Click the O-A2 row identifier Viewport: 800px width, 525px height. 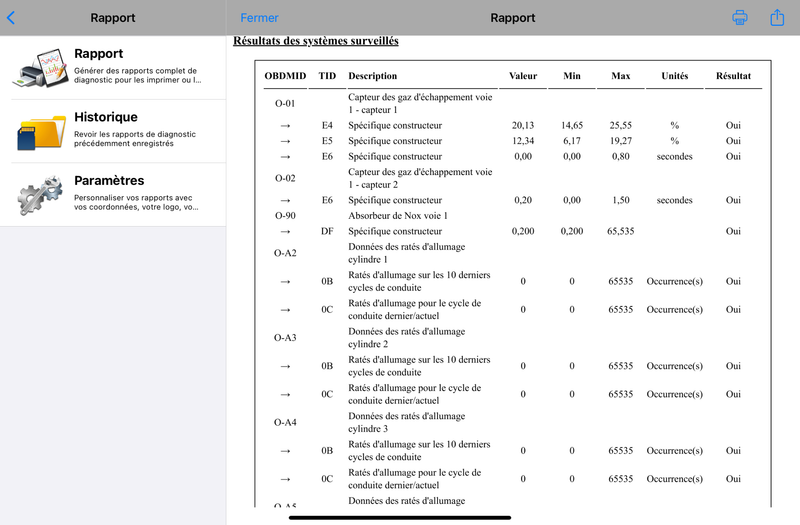[x=285, y=253]
